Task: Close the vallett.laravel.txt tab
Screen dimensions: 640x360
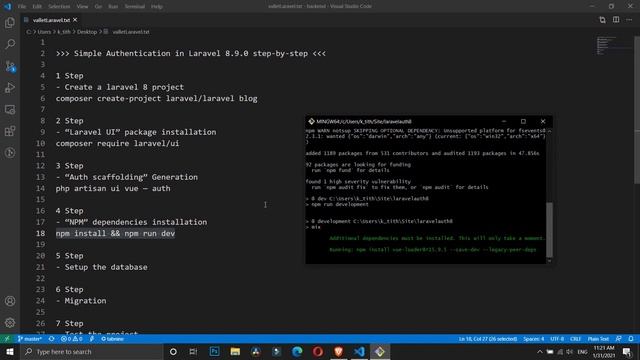Action: pos(75,20)
